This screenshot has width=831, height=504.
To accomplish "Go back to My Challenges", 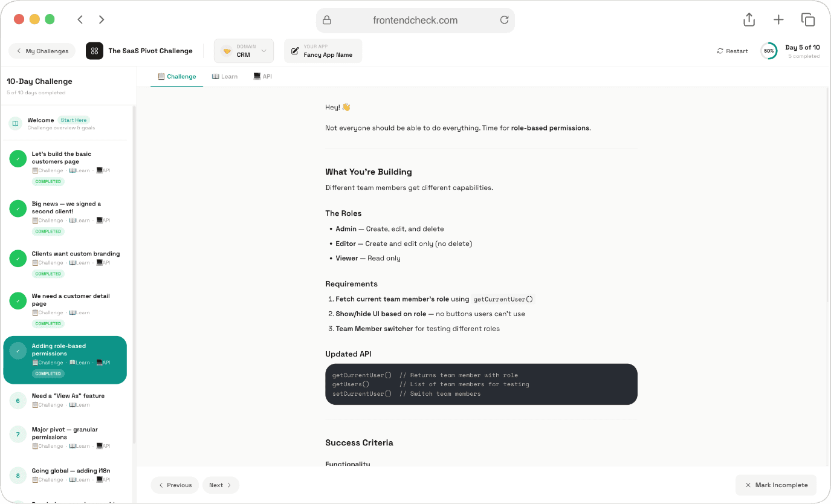I will [x=42, y=51].
